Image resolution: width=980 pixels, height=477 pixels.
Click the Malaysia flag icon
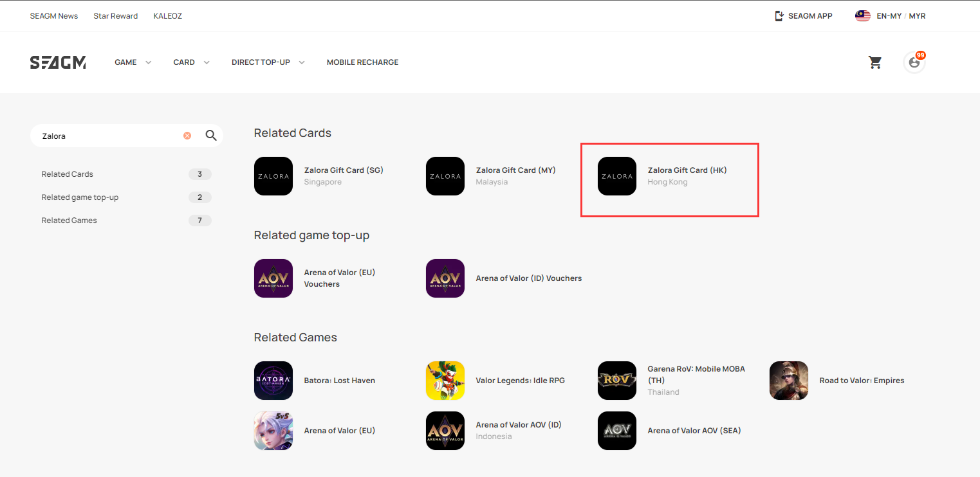click(x=863, y=16)
